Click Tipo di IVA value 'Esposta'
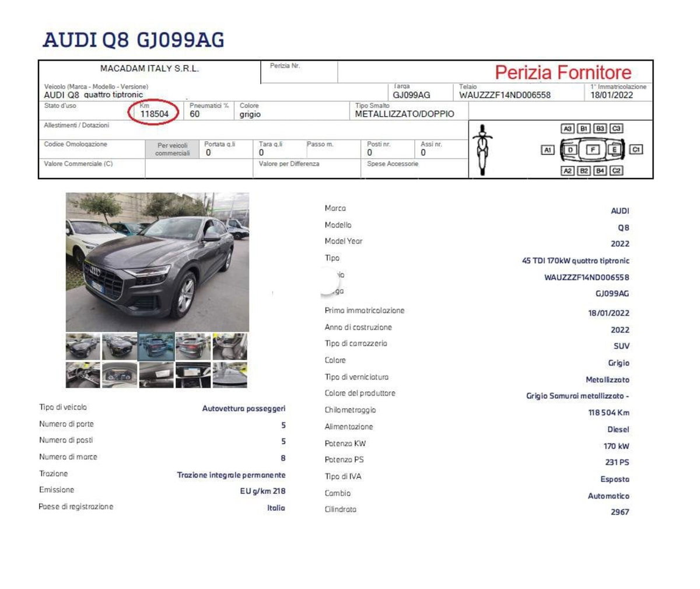The width and height of the screenshot is (700, 589). click(x=615, y=480)
